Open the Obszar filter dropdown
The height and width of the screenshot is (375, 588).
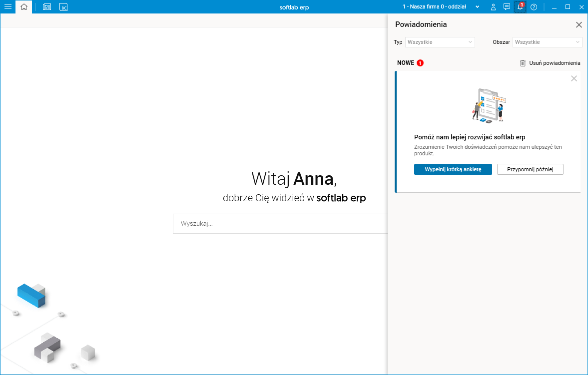point(547,42)
